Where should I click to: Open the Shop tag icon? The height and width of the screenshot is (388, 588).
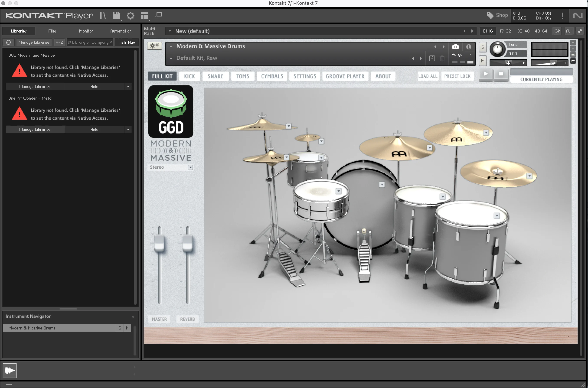[x=490, y=15]
